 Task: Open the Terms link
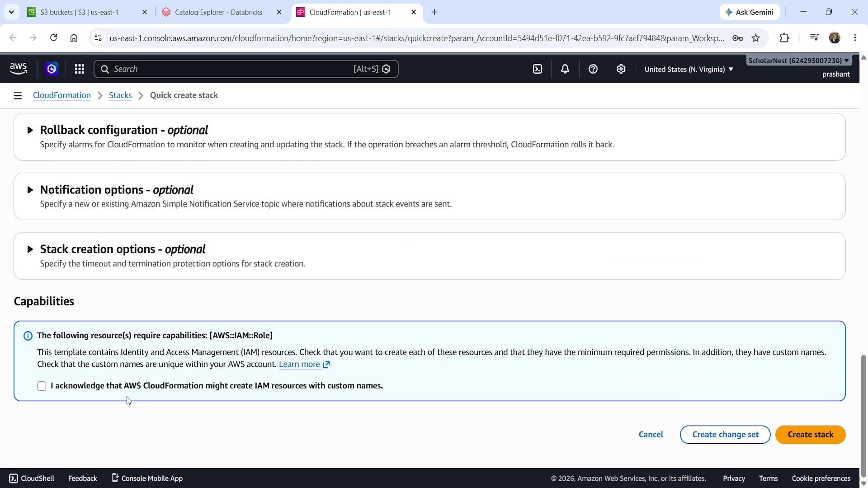[x=768, y=478]
